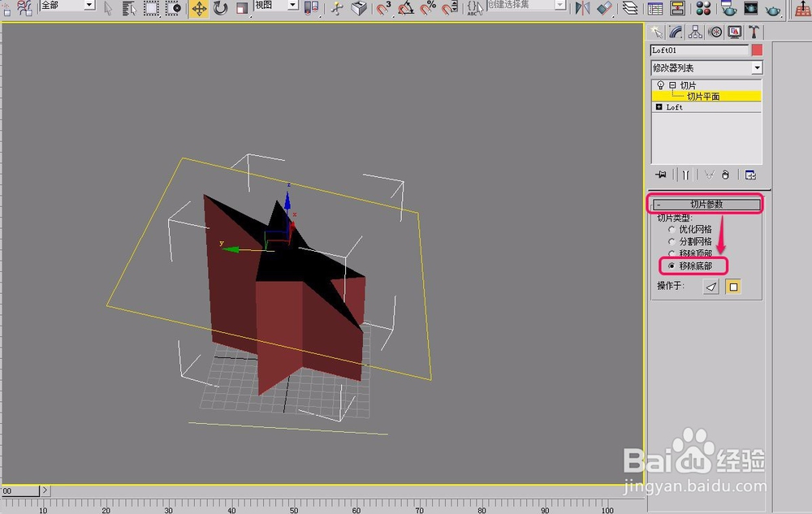Open Render Setup from the toolbar
This screenshot has height=514, width=812.
click(728, 9)
